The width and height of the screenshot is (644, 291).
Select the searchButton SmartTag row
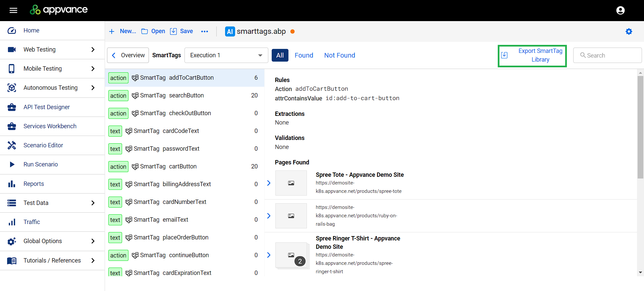point(184,96)
